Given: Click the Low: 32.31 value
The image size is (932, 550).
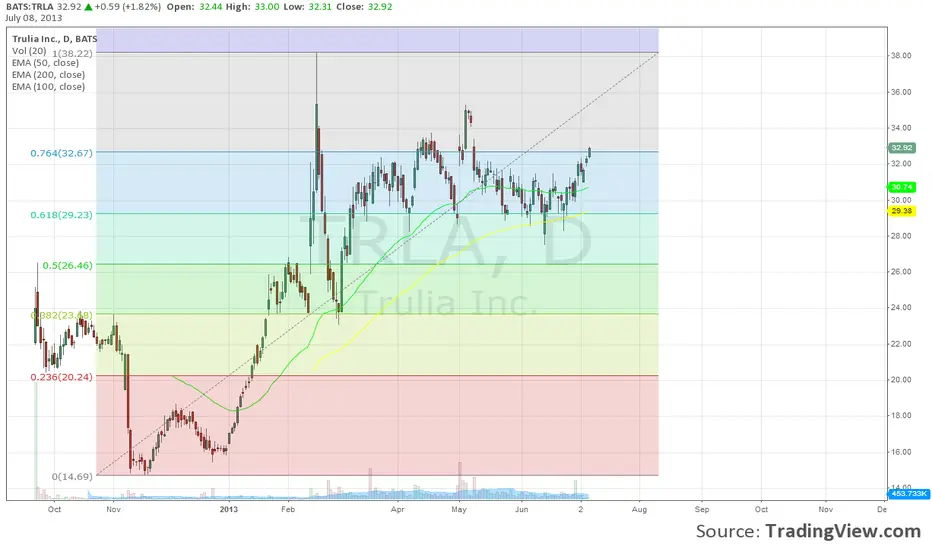Looking at the screenshot, I should pyautogui.click(x=308, y=7).
